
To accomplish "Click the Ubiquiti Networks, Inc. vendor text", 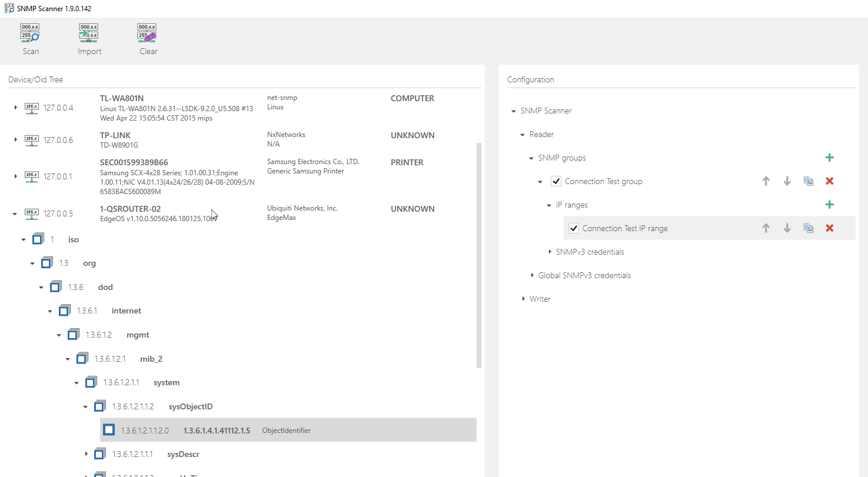I will tap(302, 208).
